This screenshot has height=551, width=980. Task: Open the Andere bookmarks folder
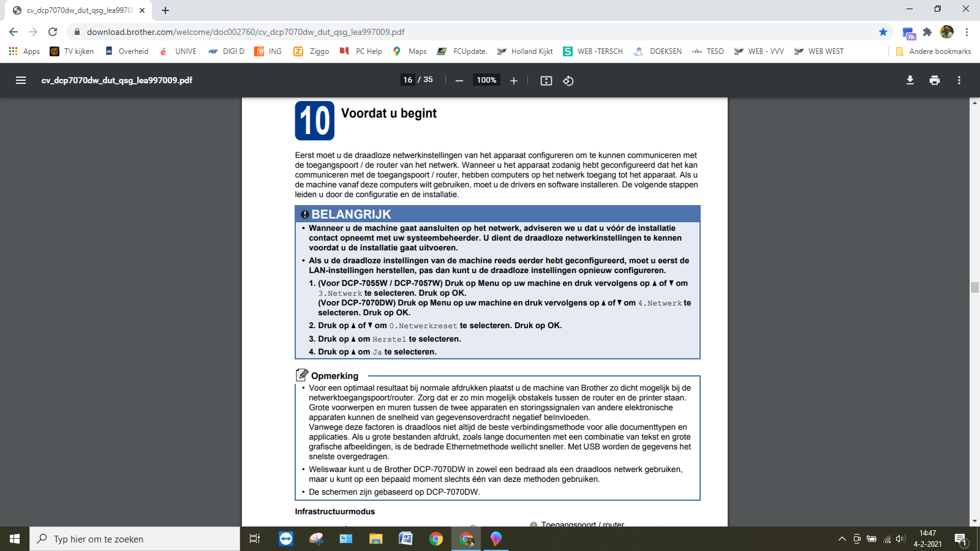[933, 51]
